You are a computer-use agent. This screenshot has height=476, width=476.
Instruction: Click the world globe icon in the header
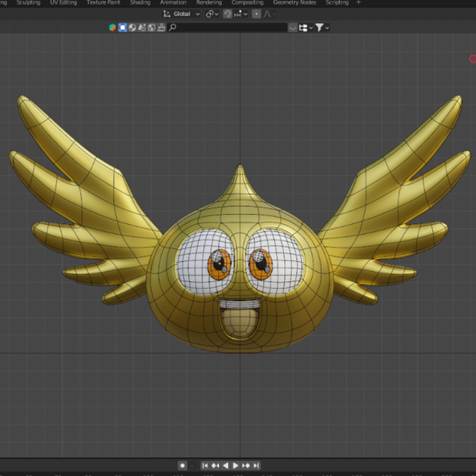(x=151, y=28)
